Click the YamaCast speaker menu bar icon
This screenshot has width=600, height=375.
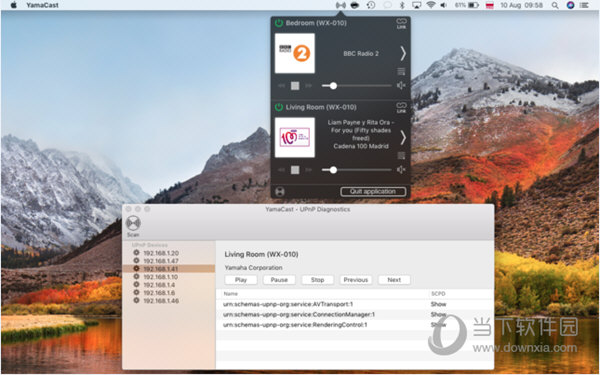pos(341,5)
